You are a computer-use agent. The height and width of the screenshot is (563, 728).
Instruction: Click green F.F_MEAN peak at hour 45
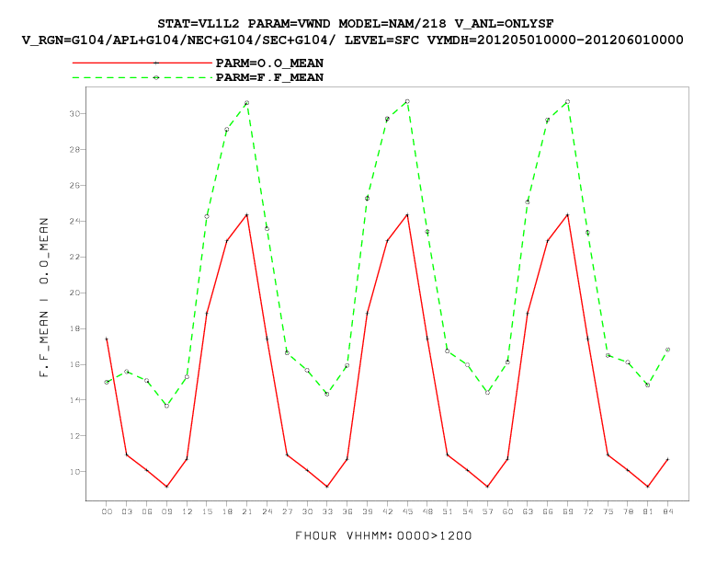point(407,102)
